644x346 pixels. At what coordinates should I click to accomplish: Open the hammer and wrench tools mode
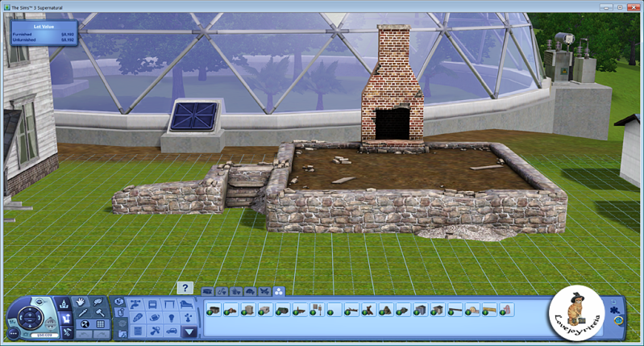click(66, 331)
